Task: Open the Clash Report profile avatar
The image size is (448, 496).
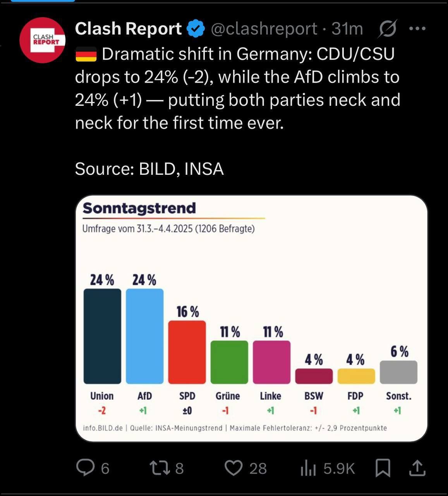Action: pos(43,40)
